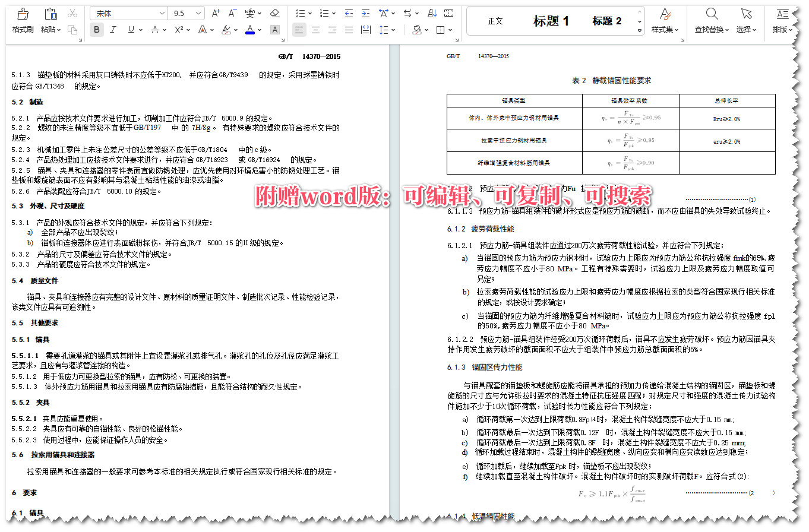Click the copy icon below the scissors
Image resolution: width=809 pixels, height=532 pixels.
pos(72,30)
